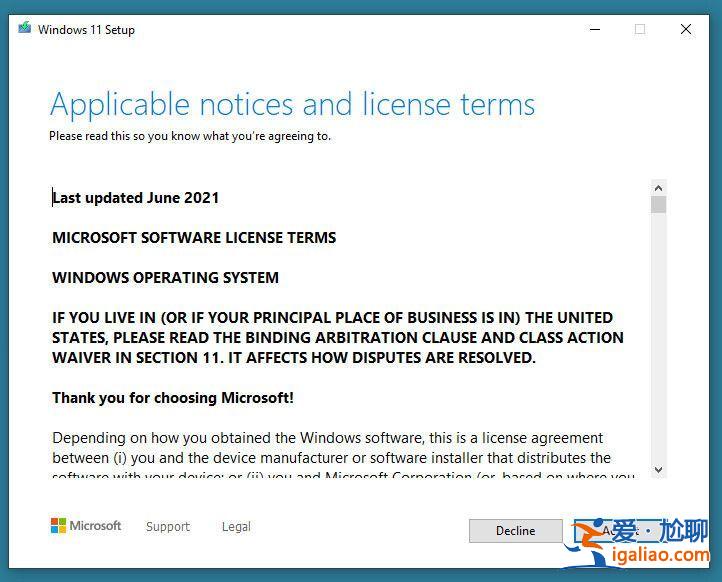Click 'Thank you for choosing Microsoft!' text
The height and width of the screenshot is (582, 722).
[x=173, y=398]
